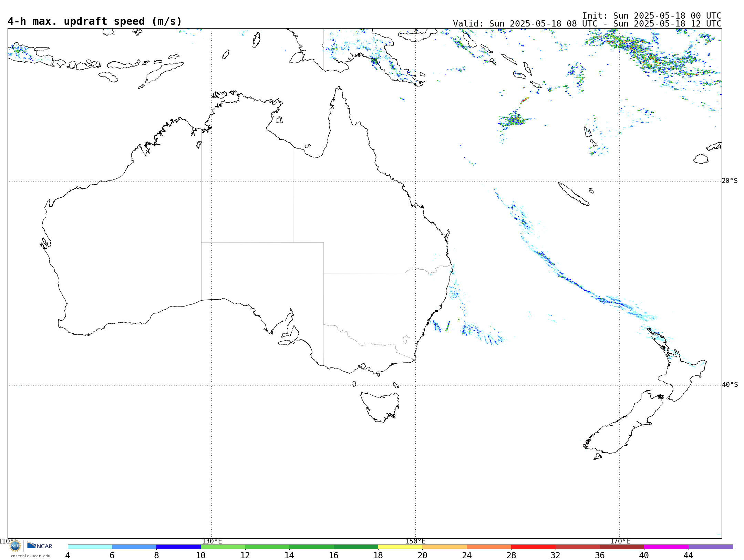Click the 130°E longitude label
Viewport: 744px width, 560px height.
(x=212, y=541)
